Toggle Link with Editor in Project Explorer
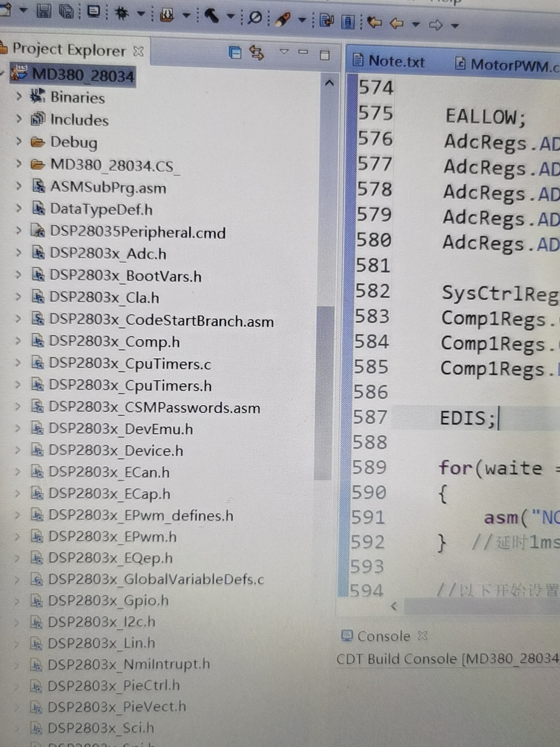560x747 pixels. (257, 52)
